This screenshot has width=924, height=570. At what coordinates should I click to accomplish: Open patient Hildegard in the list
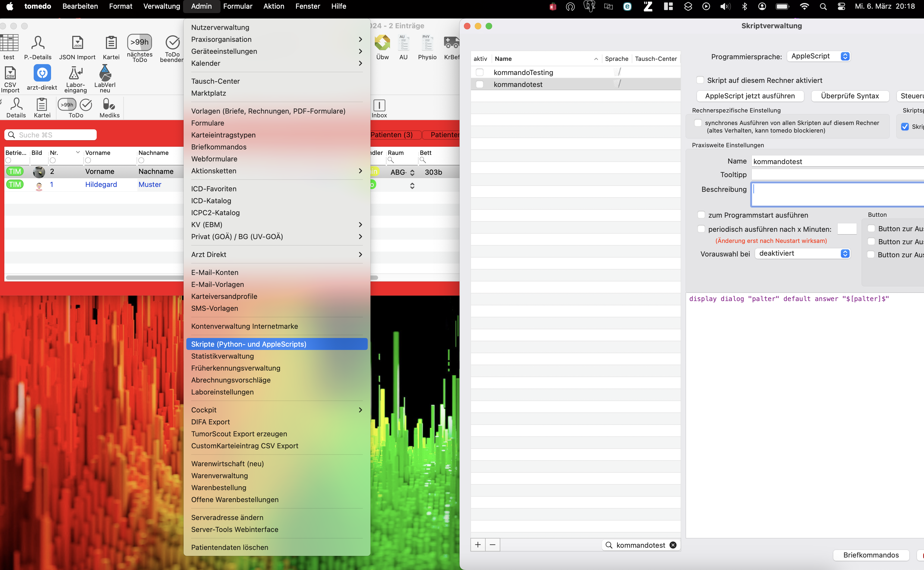101,184
